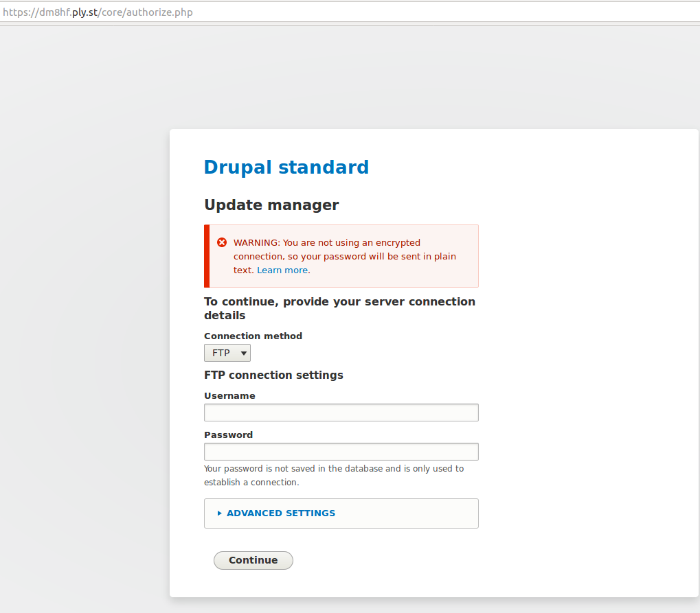Click the Update manager heading
The height and width of the screenshot is (613, 700).
(271, 205)
